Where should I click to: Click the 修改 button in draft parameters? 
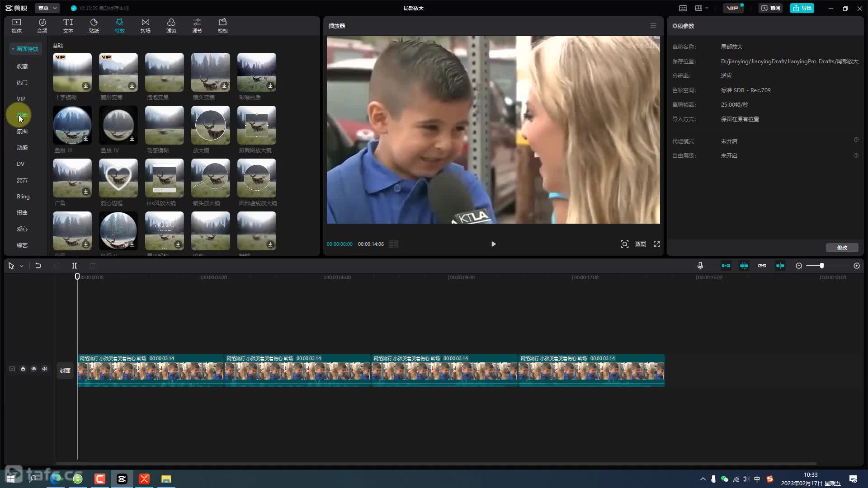click(x=842, y=248)
